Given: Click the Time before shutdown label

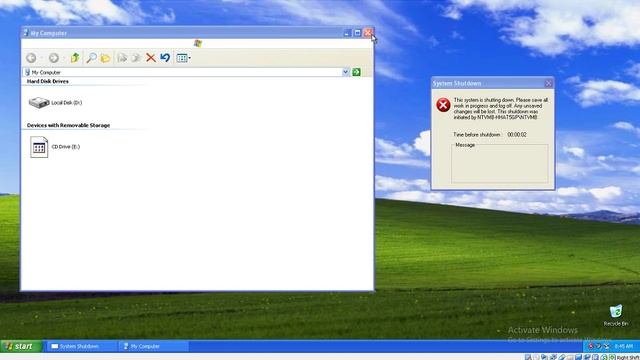Looking at the screenshot, I should tap(477, 135).
